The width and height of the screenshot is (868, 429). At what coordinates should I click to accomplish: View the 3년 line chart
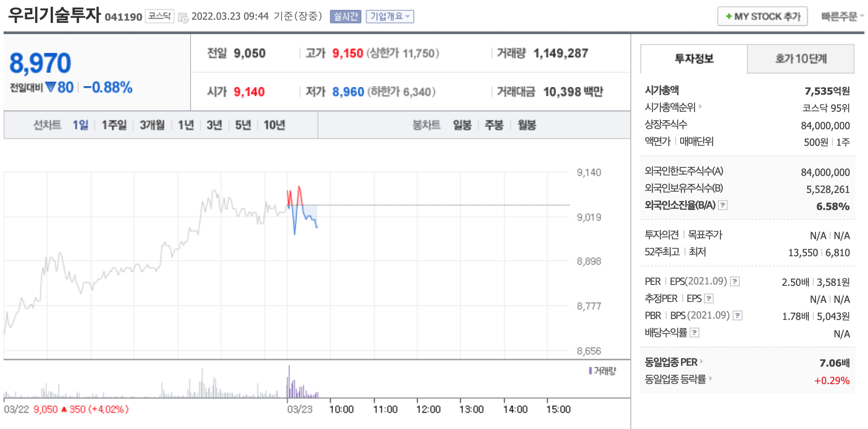tap(214, 125)
